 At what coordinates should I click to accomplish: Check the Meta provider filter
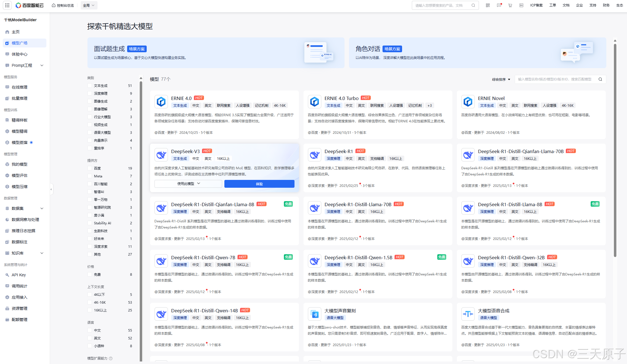pos(90,176)
